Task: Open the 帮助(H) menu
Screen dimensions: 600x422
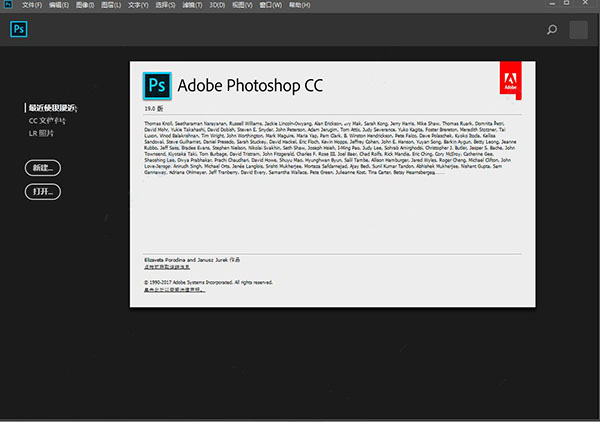Action: (287, 6)
